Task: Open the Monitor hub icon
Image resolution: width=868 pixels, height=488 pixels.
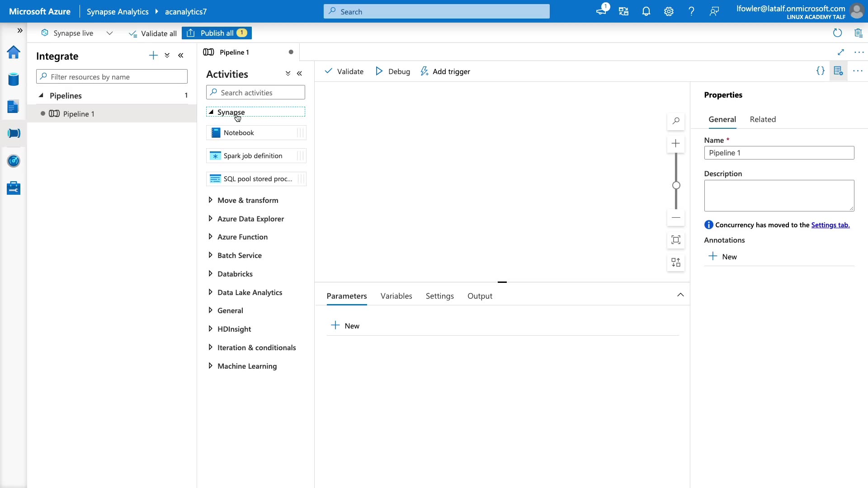Action: [x=14, y=161]
